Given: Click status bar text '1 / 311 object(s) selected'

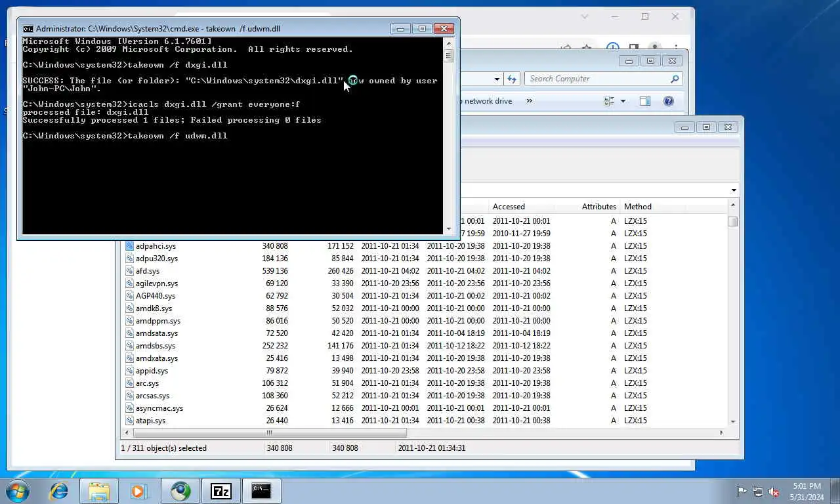Looking at the screenshot, I should pos(163,448).
